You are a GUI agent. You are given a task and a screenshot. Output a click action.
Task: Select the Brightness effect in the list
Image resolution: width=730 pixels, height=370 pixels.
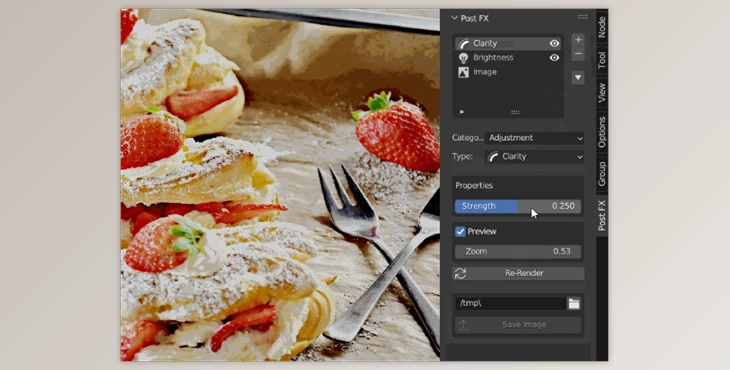(508, 58)
